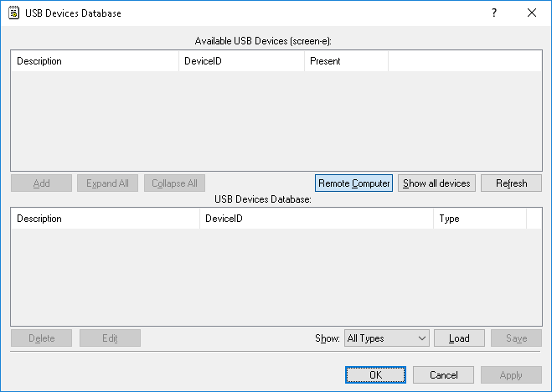Click the question mark help button
Screen dimensions: 552x392
point(494,13)
